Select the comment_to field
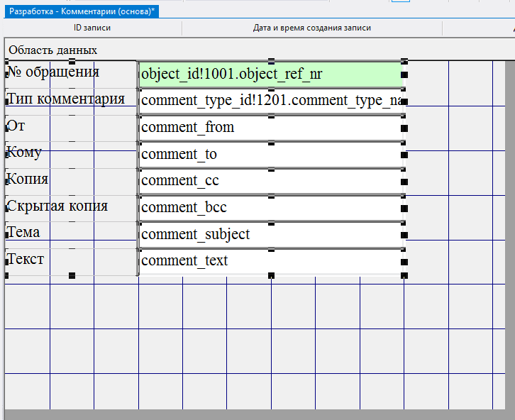 point(270,155)
